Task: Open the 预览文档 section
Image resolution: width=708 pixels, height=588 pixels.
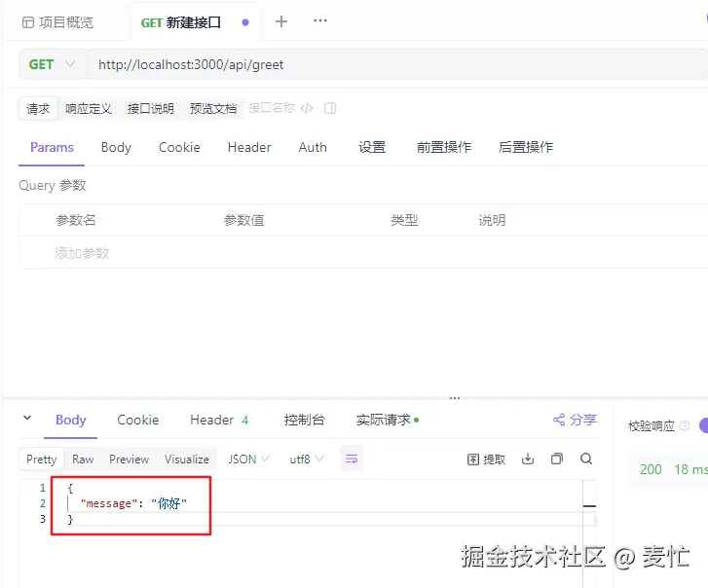Action: click(x=213, y=108)
